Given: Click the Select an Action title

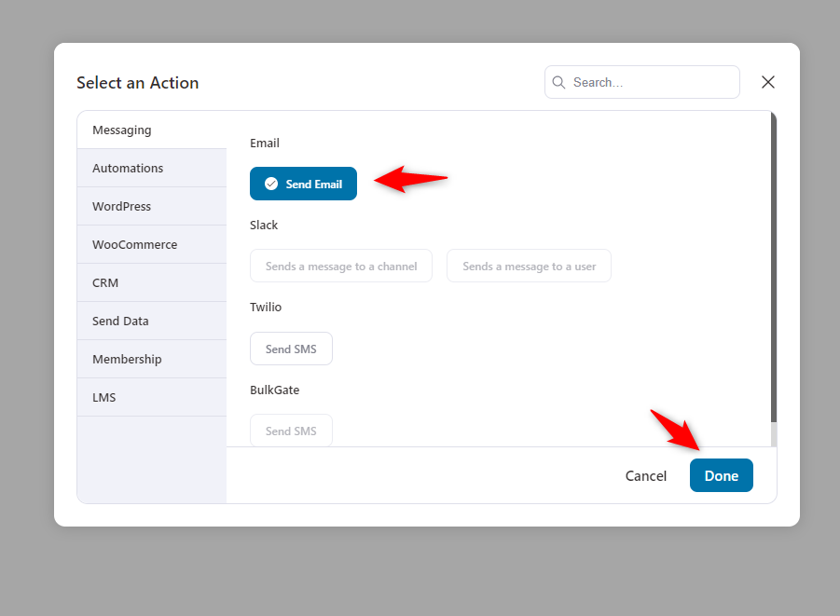Looking at the screenshot, I should (x=138, y=83).
